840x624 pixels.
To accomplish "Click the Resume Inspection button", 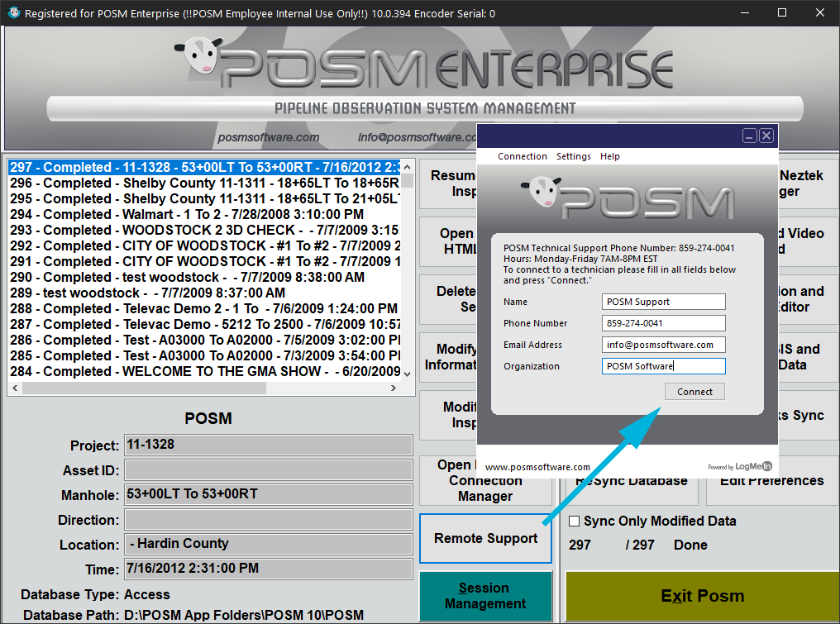I will point(449,183).
